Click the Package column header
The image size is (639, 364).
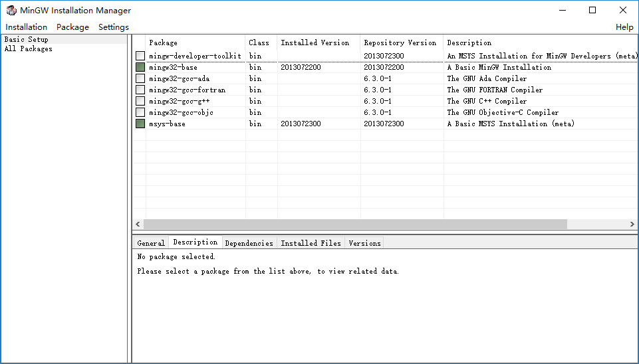point(195,43)
